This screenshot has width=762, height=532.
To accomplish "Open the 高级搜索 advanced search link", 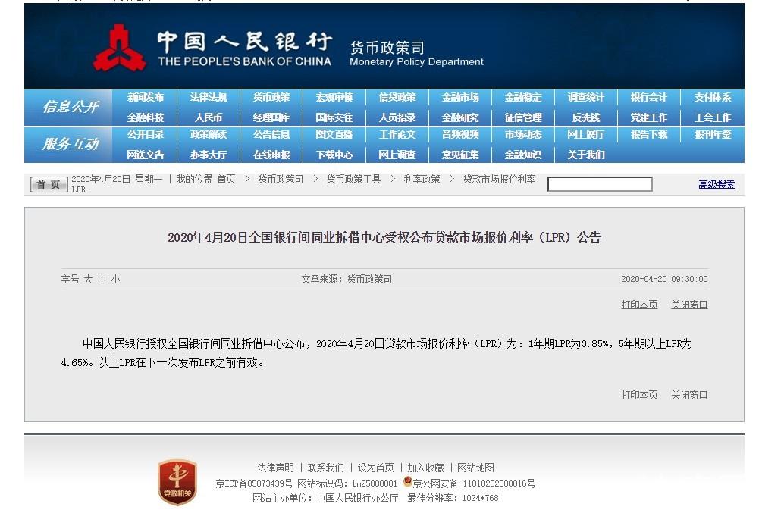I will click(x=717, y=184).
